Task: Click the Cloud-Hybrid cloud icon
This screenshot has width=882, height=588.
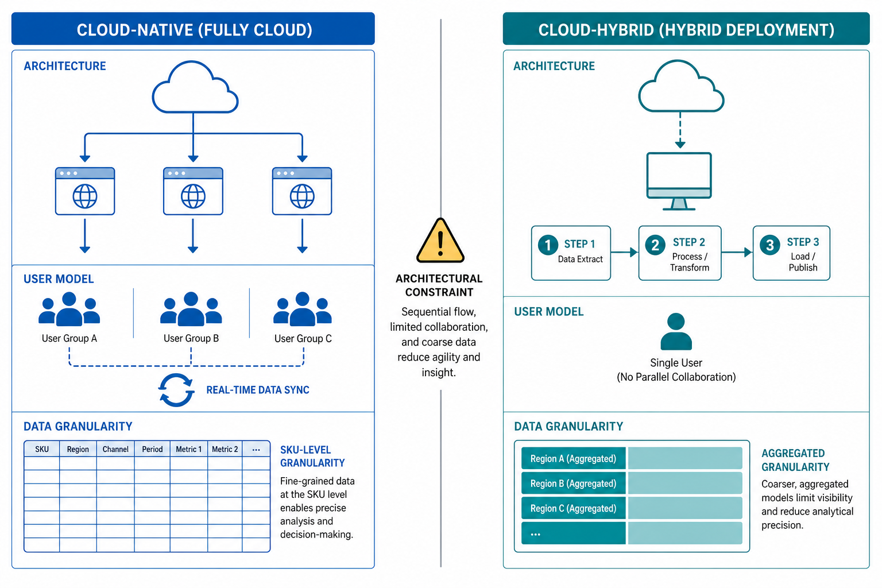Action: pyautogui.click(x=681, y=86)
